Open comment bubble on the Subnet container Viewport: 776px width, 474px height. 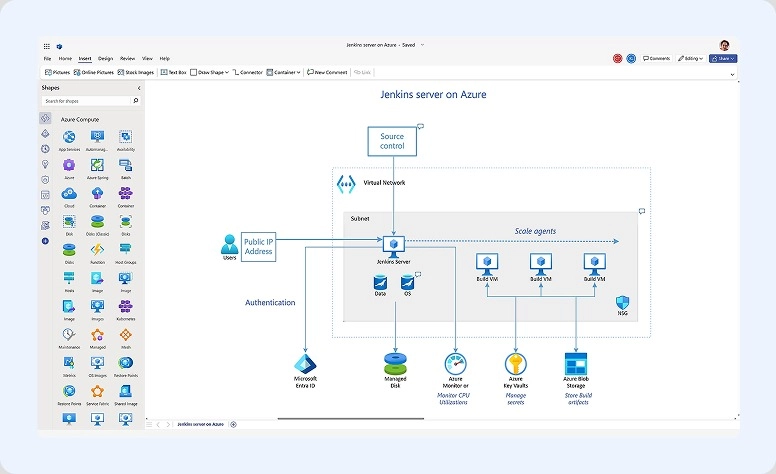coord(642,211)
